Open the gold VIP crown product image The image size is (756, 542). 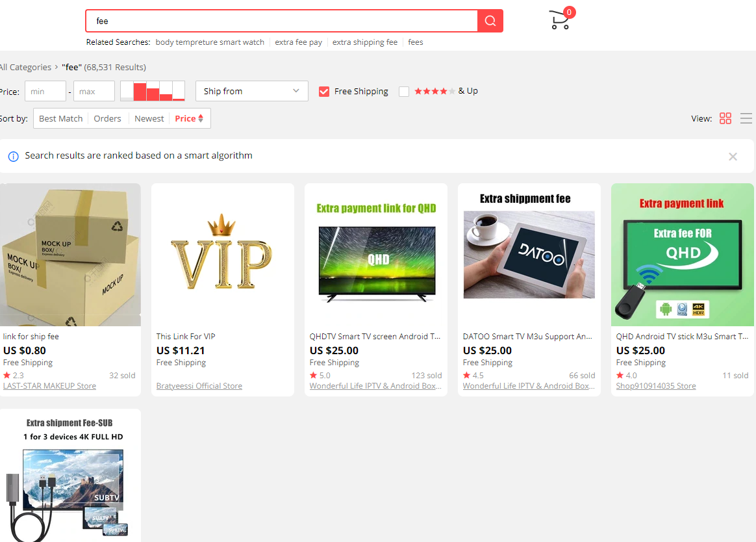coord(223,255)
